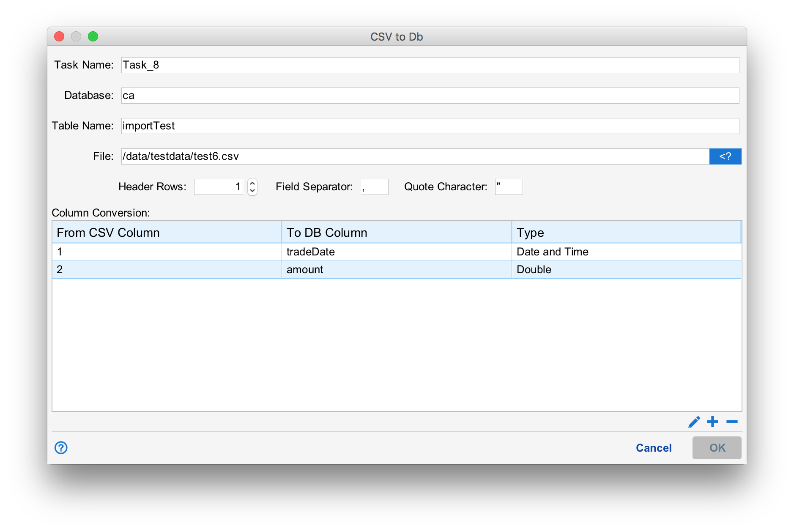Click the red close traffic light button
Image resolution: width=794 pixels, height=532 pixels.
pyautogui.click(x=59, y=36)
